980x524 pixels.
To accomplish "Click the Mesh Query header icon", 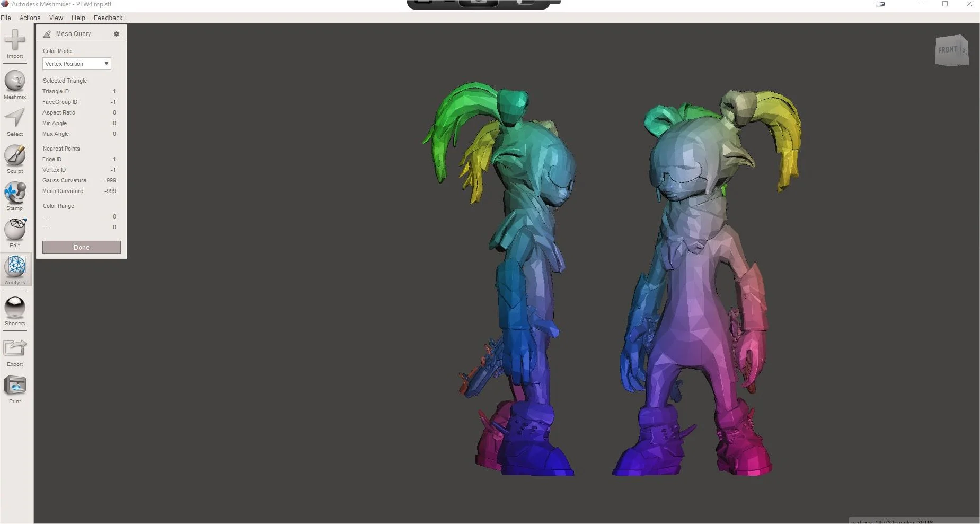I will pyautogui.click(x=47, y=34).
